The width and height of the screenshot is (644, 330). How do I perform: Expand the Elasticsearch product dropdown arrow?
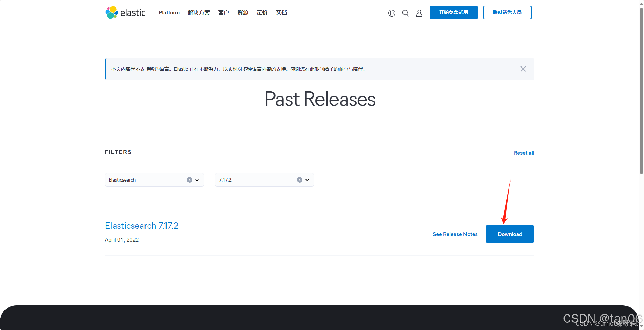tap(197, 180)
